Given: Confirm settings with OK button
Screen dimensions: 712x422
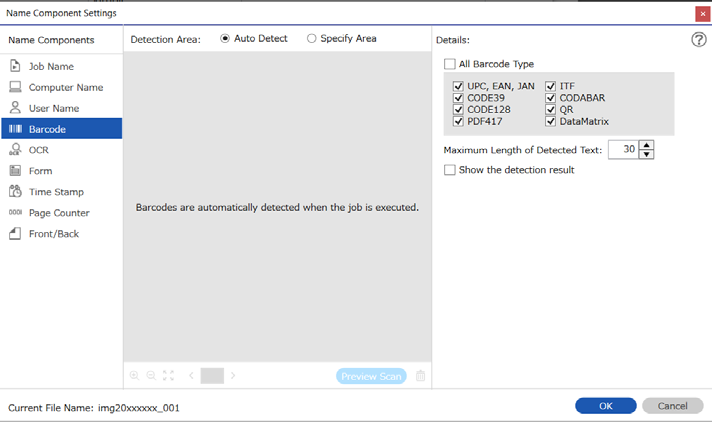Looking at the screenshot, I should coord(606,406).
